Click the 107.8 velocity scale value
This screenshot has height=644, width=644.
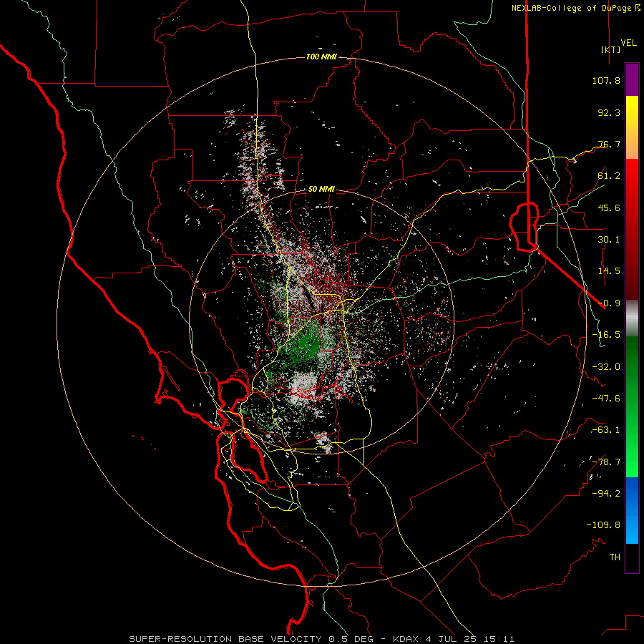606,80
